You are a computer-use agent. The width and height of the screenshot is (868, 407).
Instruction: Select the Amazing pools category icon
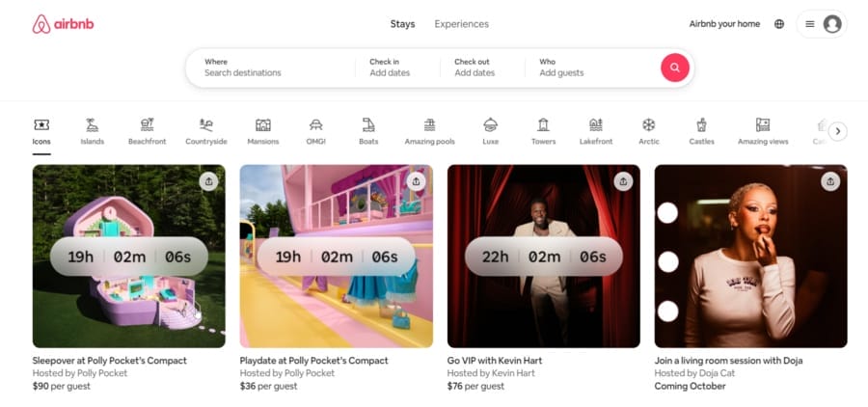pos(429,124)
